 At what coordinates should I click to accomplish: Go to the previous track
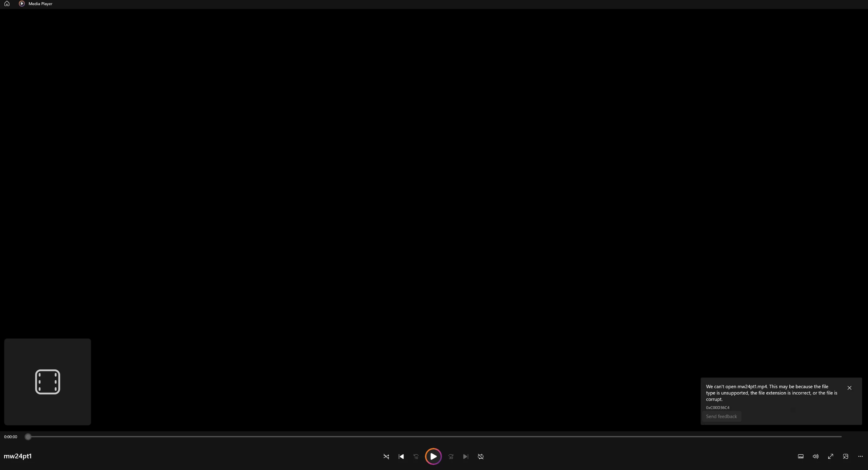pos(401,456)
